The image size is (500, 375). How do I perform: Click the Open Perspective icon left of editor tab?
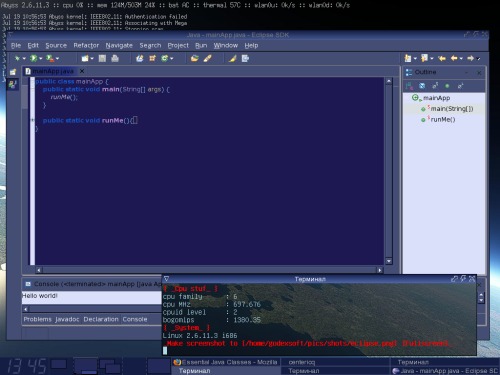point(13,72)
